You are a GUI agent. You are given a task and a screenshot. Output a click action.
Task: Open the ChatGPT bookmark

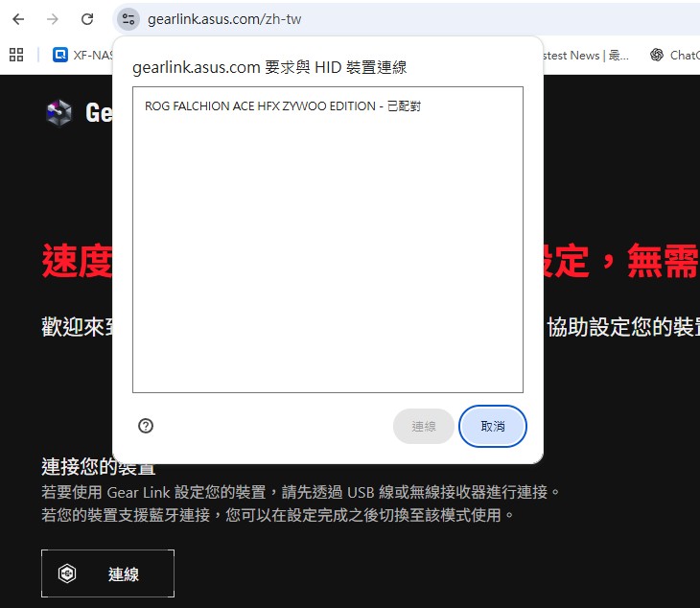click(x=674, y=55)
